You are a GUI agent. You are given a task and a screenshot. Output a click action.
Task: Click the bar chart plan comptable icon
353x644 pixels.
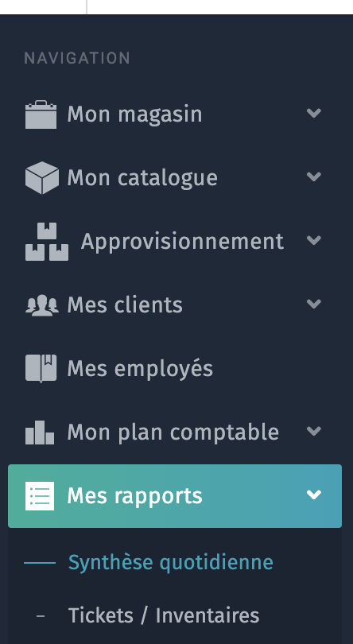pyautogui.click(x=40, y=433)
